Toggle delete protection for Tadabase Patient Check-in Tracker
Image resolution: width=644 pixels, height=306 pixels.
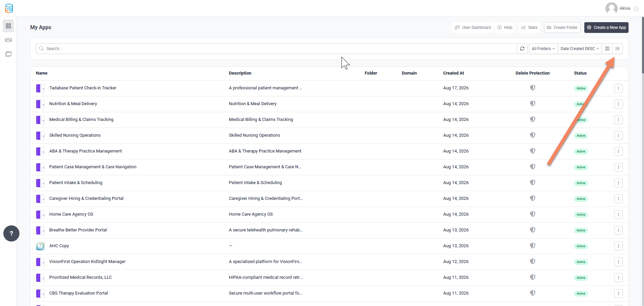tap(532, 88)
